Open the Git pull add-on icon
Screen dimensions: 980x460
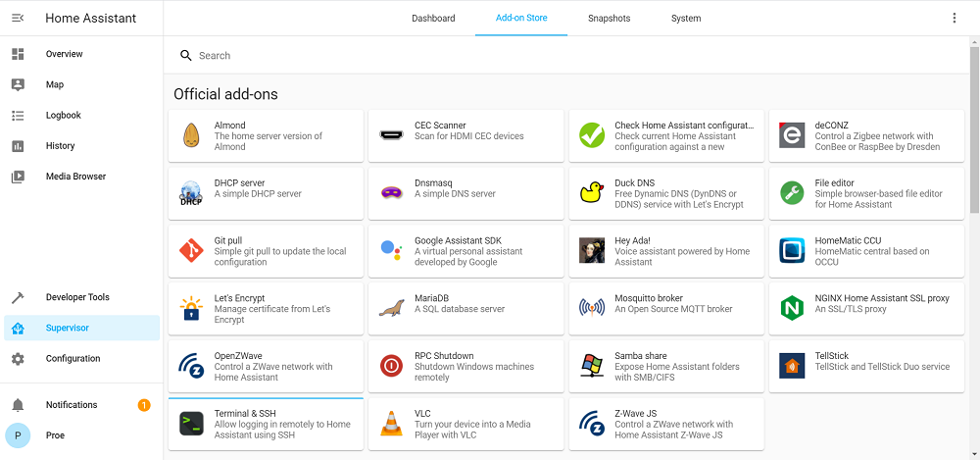pos(191,251)
